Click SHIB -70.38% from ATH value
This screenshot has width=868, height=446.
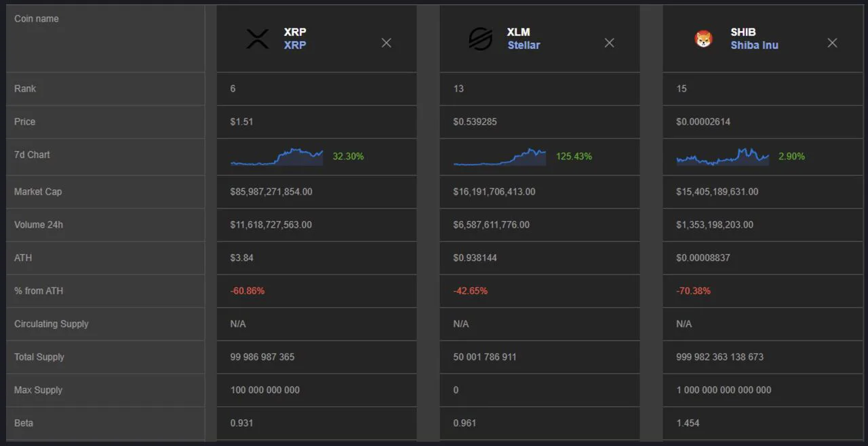694,291
